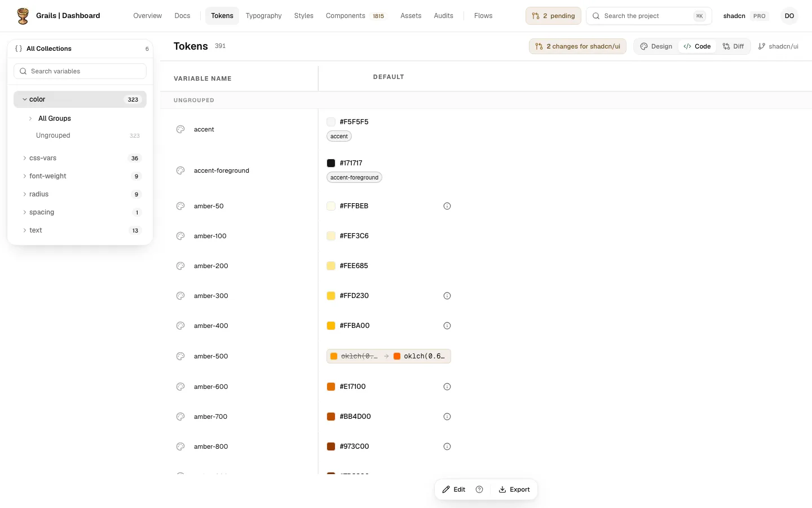Click the palette icon beside accent-foreground

pyautogui.click(x=180, y=170)
